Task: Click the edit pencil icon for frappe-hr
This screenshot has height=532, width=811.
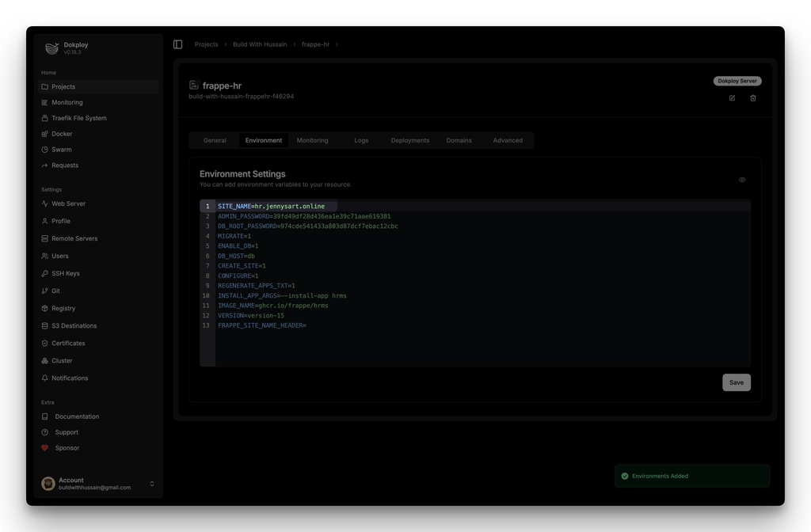Action: 732,98
